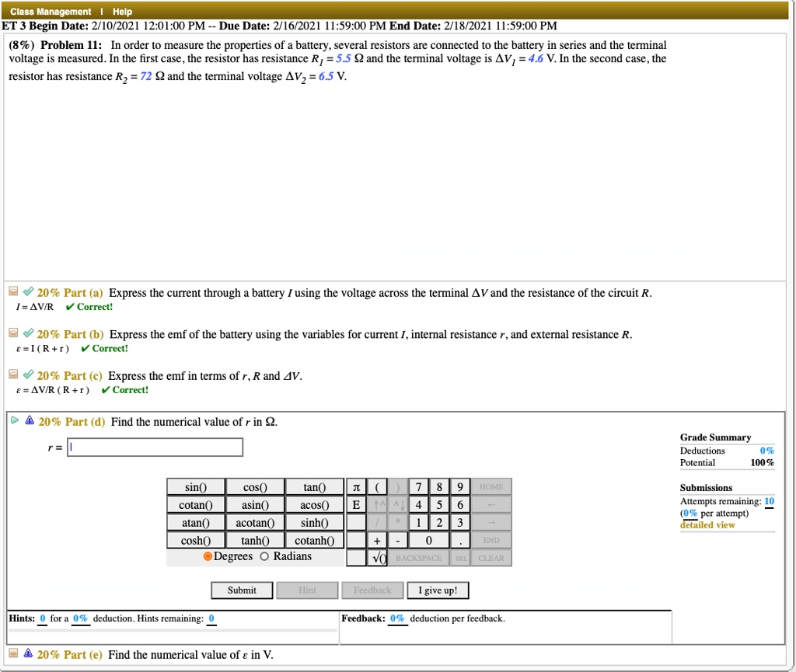This screenshot has width=796, height=672.
Task: Select the Radians radio button
Action: (x=264, y=556)
